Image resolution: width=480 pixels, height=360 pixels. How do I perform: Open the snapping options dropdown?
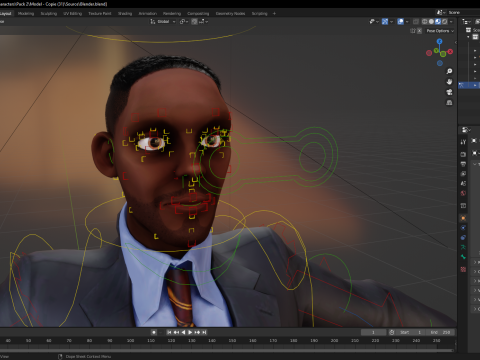(204, 21)
